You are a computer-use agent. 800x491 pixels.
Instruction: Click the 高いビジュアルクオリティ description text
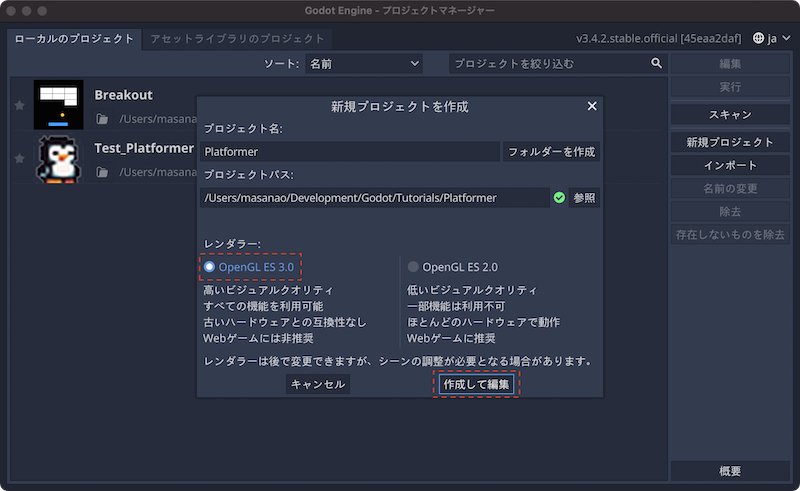268,290
